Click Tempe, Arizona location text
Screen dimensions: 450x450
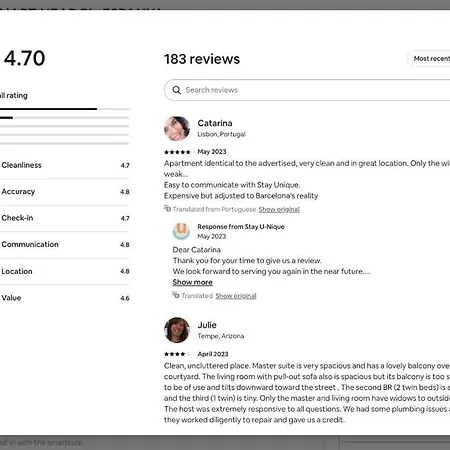pyautogui.click(x=221, y=336)
